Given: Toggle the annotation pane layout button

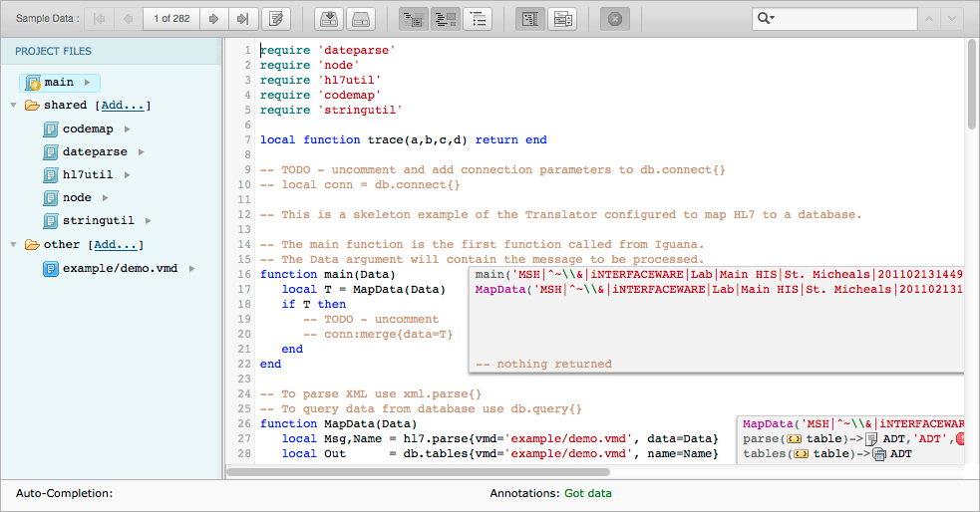Looking at the screenshot, I should tap(530, 19).
